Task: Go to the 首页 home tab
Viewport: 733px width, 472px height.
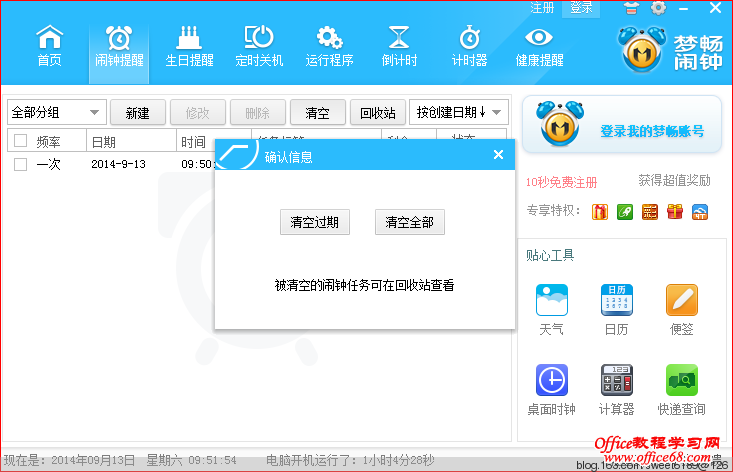Action: click(x=49, y=46)
